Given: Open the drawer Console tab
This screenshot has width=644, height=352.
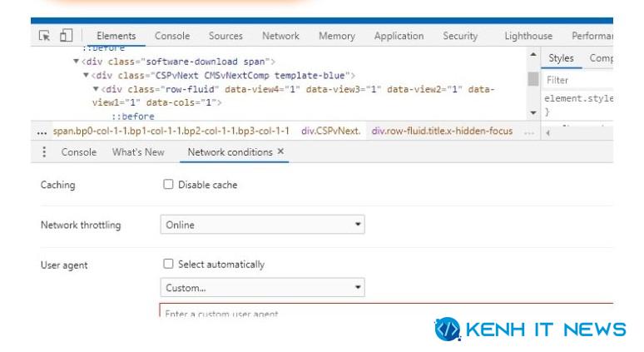Looking at the screenshot, I should coord(79,152).
